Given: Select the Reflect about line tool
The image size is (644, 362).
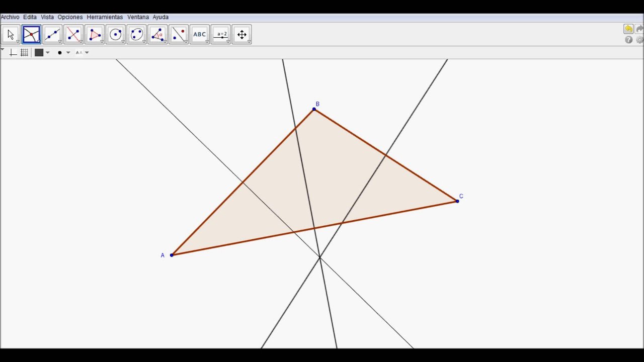Looking at the screenshot, I should tap(179, 35).
